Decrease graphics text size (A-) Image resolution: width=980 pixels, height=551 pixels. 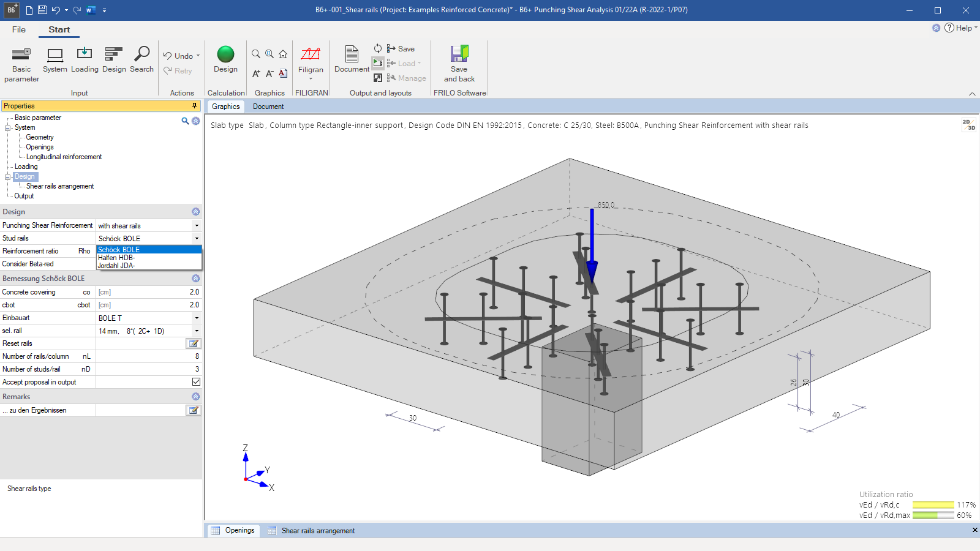(x=269, y=73)
